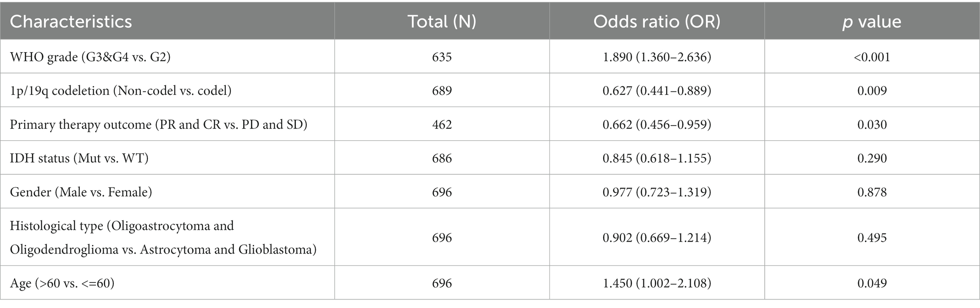Select the 1p/19q codeletion row label
The height and width of the screenshot is (308, 980).
coord(120,91)
